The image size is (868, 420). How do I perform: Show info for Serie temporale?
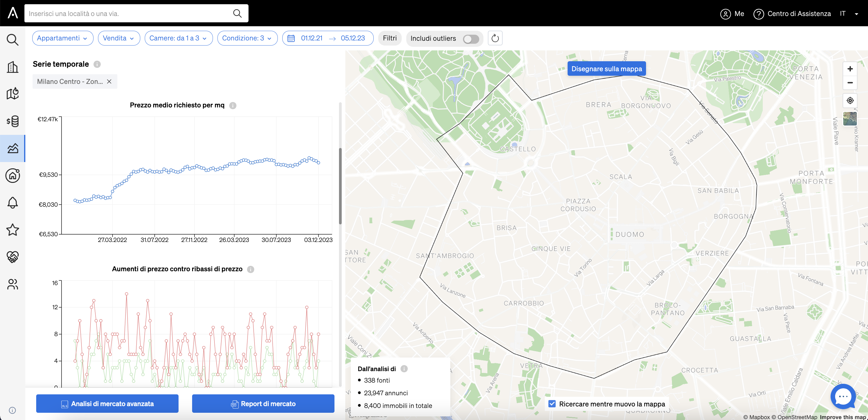click(97, 64)
